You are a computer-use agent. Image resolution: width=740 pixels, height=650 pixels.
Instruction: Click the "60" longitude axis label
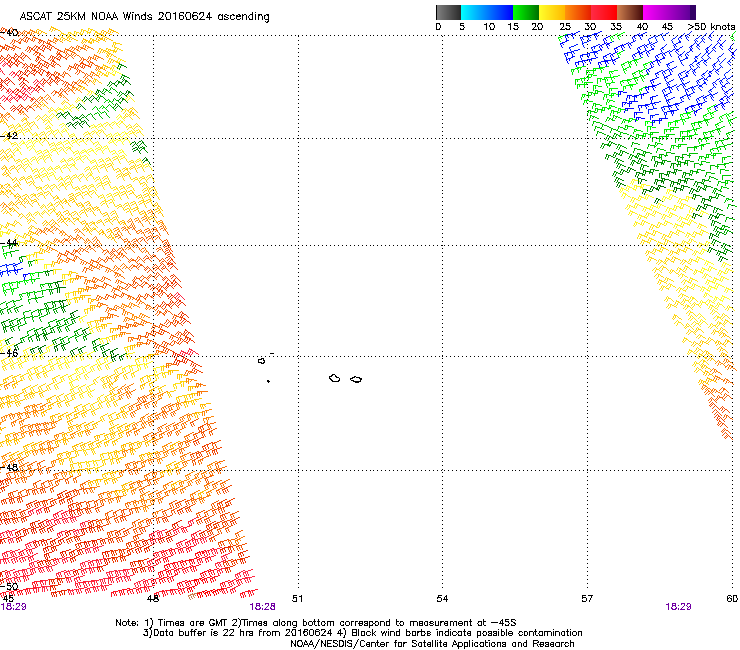(x=732, y=599)
